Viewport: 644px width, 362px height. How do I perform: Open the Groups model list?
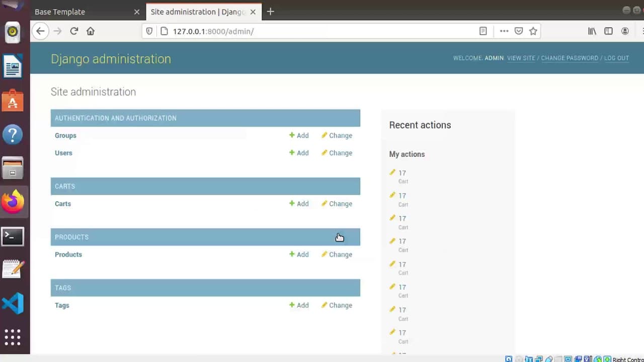65,136
